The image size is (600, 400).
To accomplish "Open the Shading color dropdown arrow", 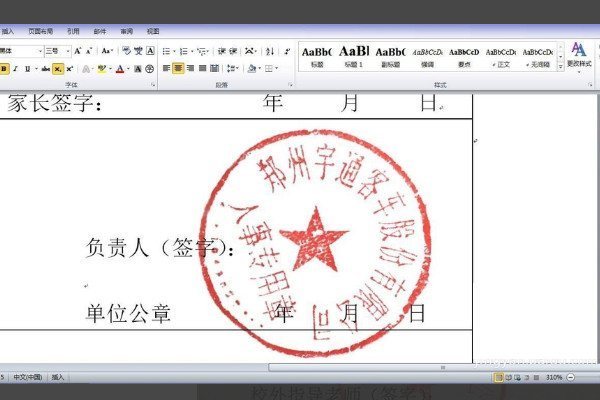I will tap(259, 69).
